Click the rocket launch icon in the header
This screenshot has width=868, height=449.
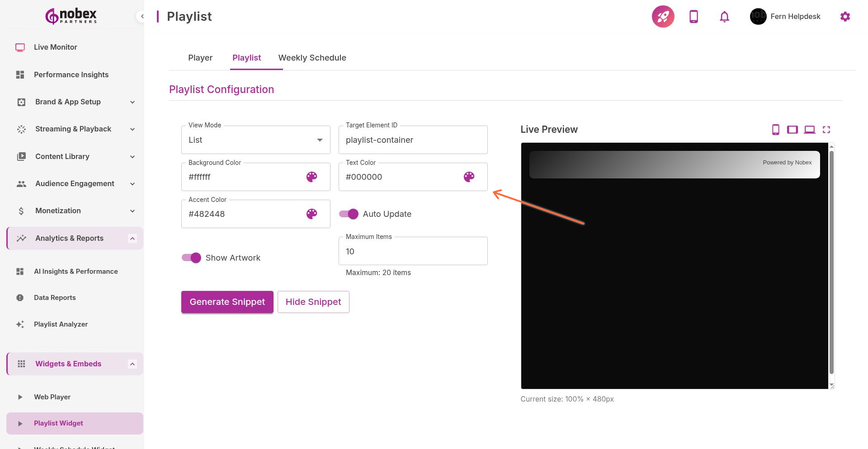pyautogui.click(x=662, y=16)
